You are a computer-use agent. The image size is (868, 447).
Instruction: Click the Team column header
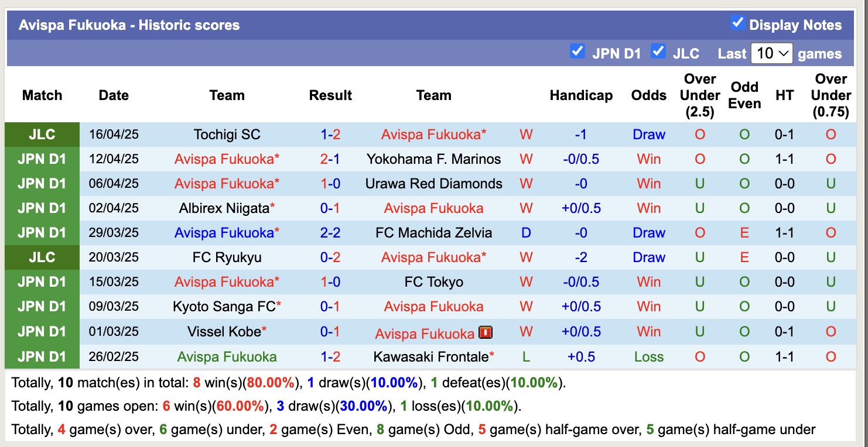(227, 95)
